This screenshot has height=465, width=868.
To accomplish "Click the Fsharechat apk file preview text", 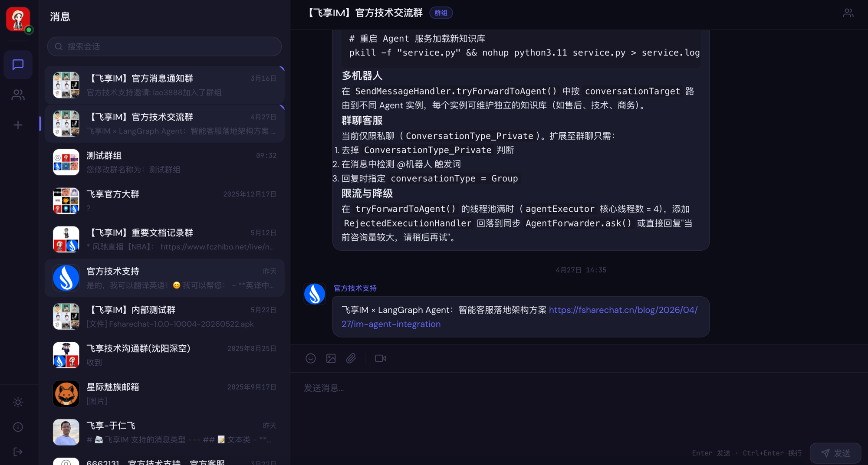I will (x=170, y=324).
